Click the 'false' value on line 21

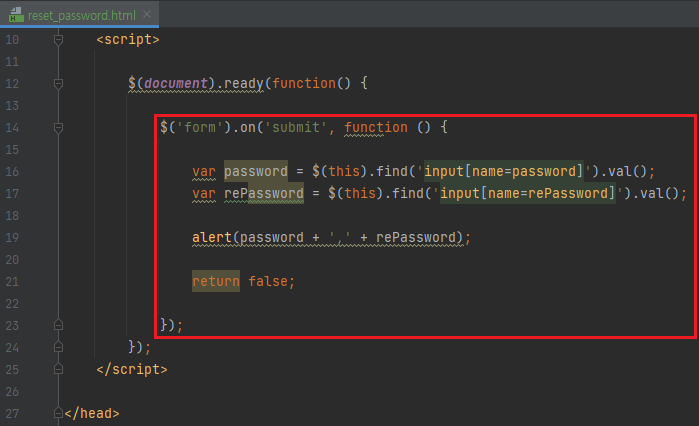click(x=267, y=281)
